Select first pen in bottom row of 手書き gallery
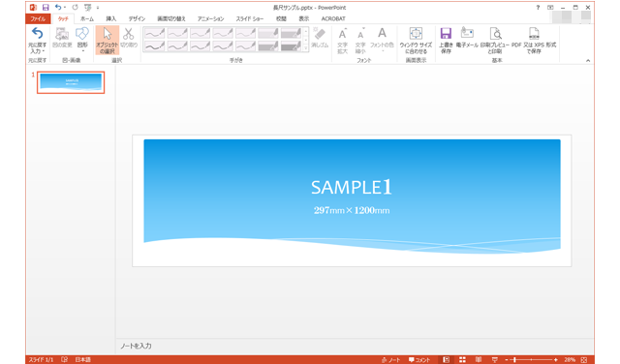Viewport: 620px width, 364px height. [x=155, y=45]
